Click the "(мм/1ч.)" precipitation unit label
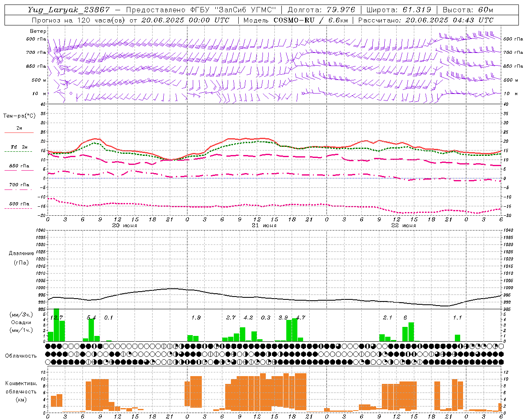This screenshot has width=525, height=420. coord(21,330)
